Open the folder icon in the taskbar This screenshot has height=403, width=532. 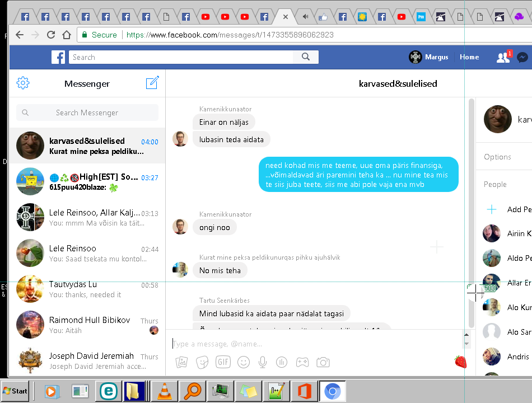pos(134,391)
